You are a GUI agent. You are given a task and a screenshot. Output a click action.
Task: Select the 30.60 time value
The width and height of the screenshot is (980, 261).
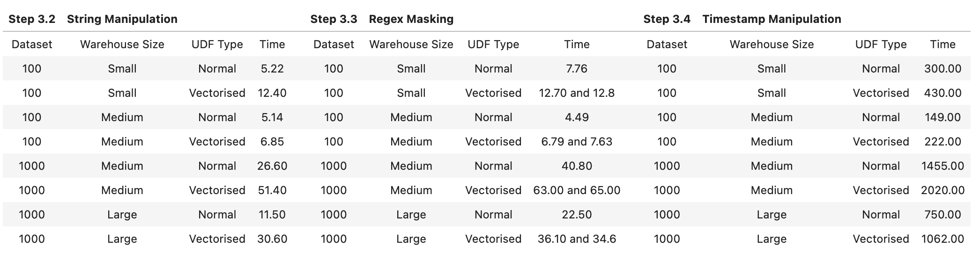272,239
